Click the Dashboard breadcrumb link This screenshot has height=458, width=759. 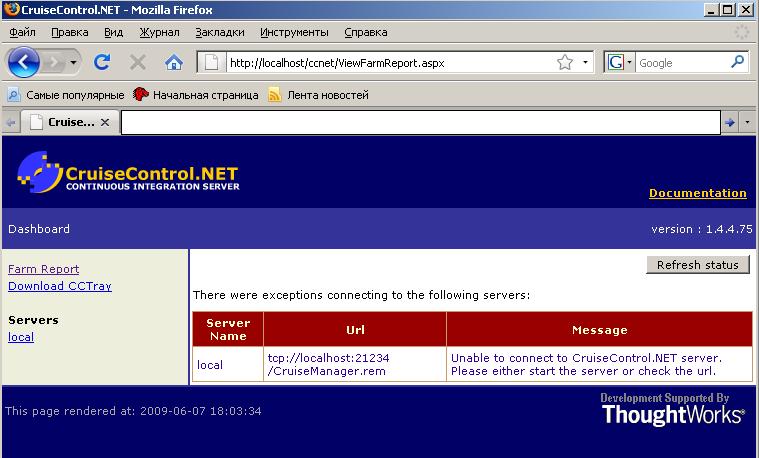click(39, 229)
